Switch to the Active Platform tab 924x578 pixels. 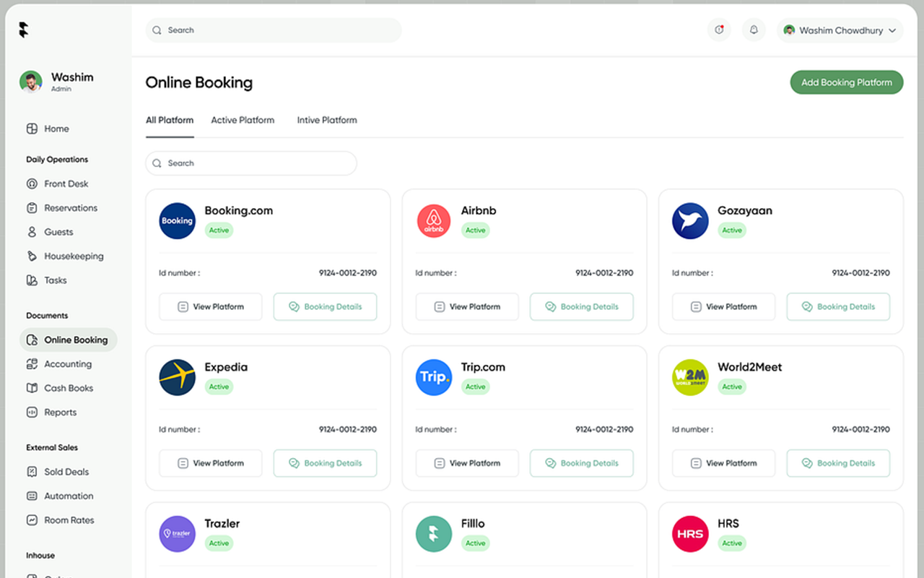pyautogui.click(x=243, y=120)
